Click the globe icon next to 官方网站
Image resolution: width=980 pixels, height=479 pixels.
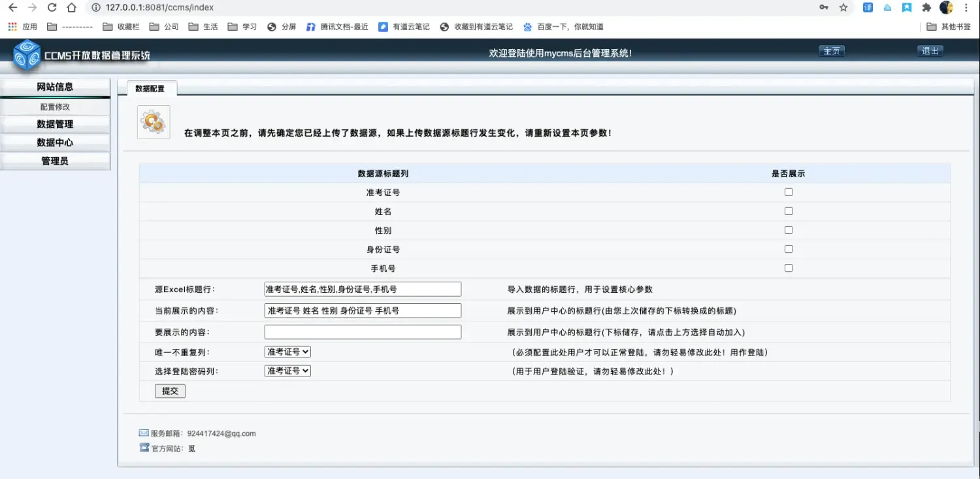pos(142,447)
